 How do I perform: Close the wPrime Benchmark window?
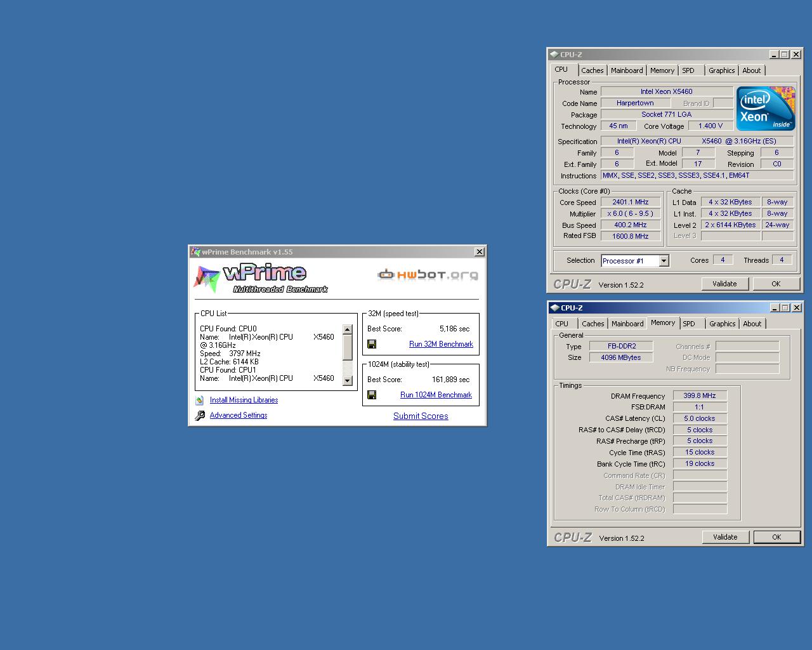(480, 252)
